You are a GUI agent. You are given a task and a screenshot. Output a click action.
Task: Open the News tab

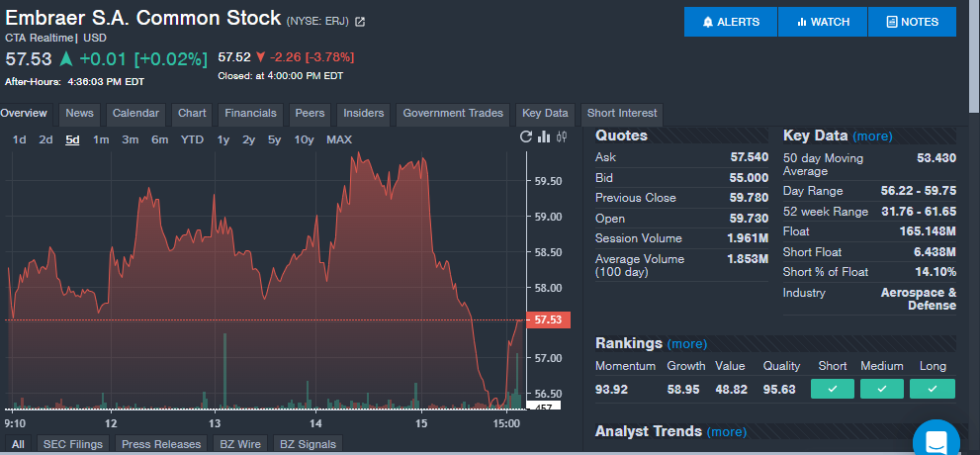[79, 114]
